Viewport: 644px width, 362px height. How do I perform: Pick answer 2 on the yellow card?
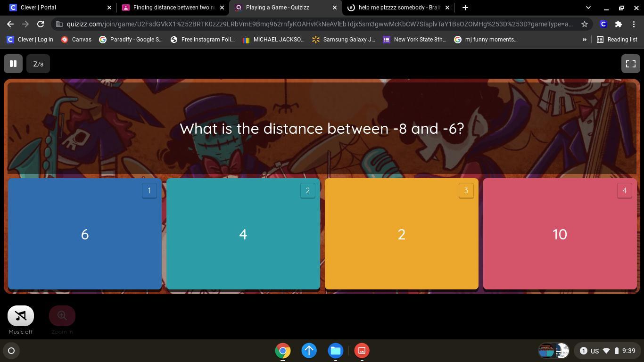tap(402, 234)
